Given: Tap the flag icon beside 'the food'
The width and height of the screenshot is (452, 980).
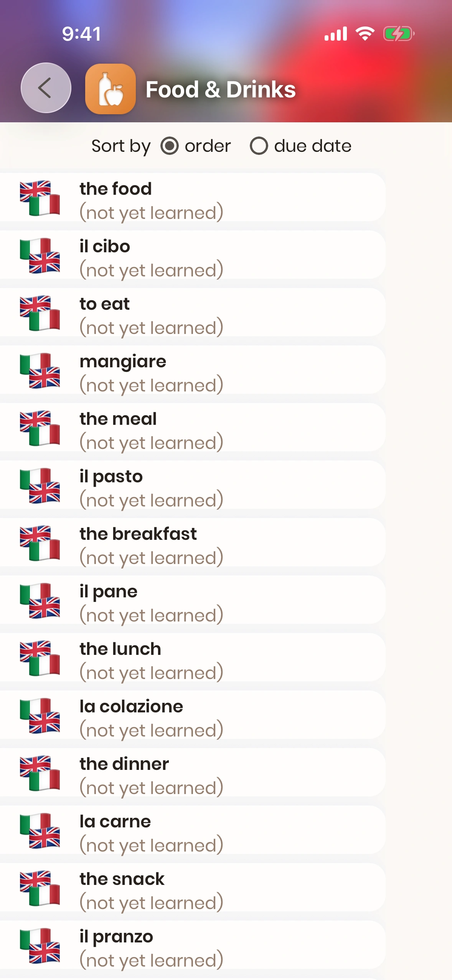Looking at the screenshot, I should point(40,198).
